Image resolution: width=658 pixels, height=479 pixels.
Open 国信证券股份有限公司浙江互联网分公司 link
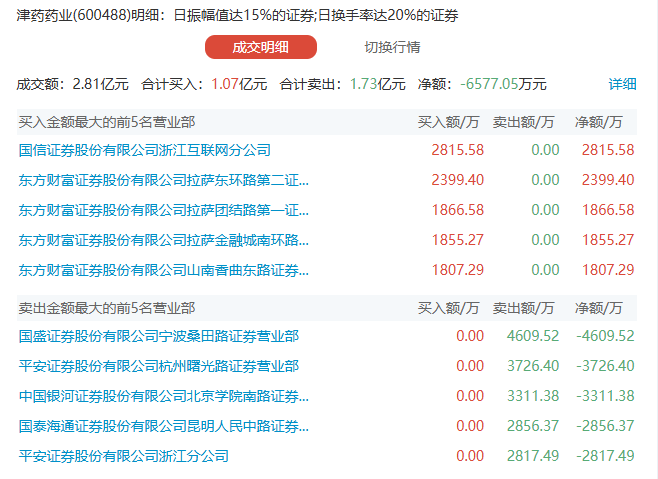145,150
